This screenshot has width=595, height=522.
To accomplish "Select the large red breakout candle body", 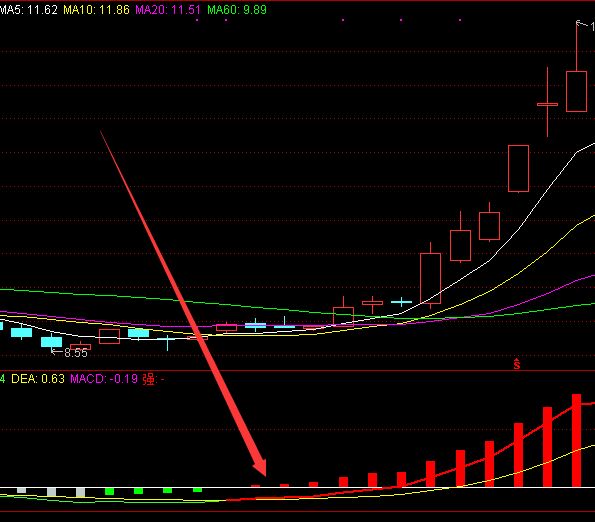I will click(x=430, y=278).
